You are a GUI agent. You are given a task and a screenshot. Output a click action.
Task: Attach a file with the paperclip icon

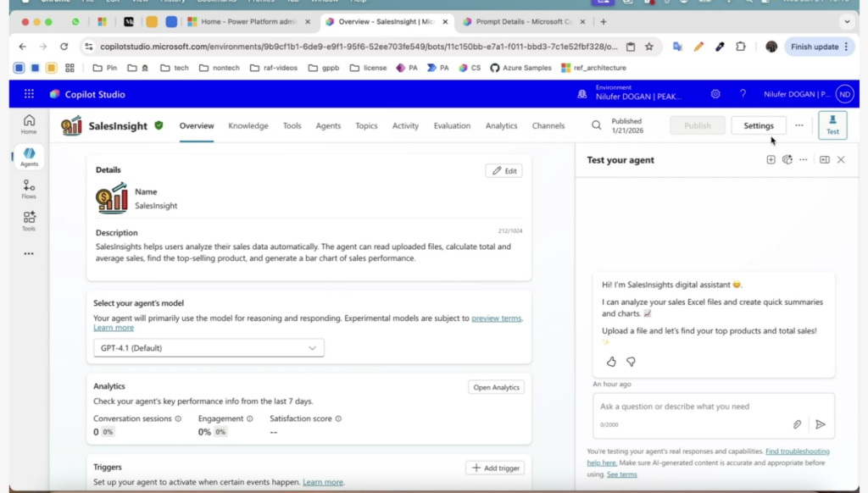point(797,424)
